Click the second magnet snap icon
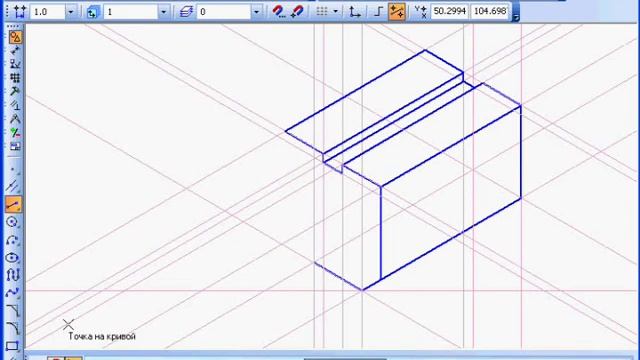 [298, 11]
